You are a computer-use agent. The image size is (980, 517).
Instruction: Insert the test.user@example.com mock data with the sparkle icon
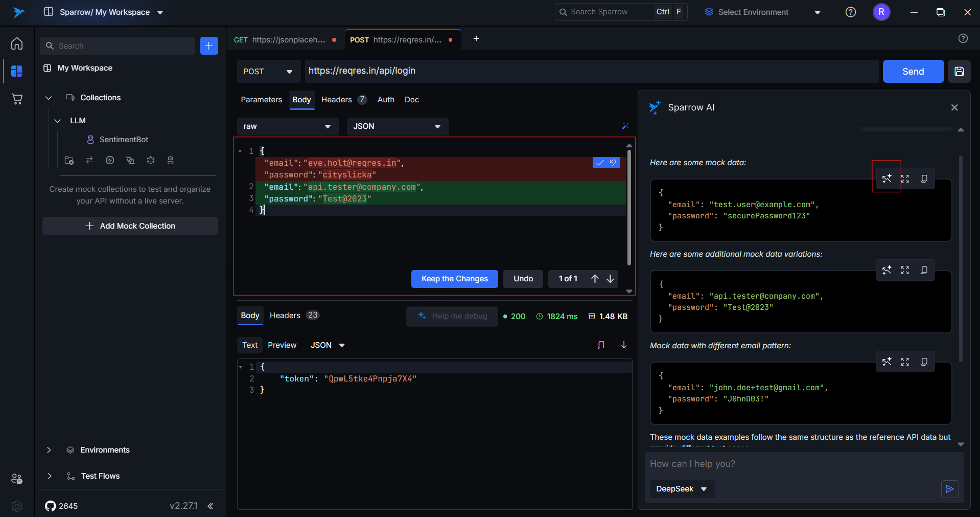(886, 178)
